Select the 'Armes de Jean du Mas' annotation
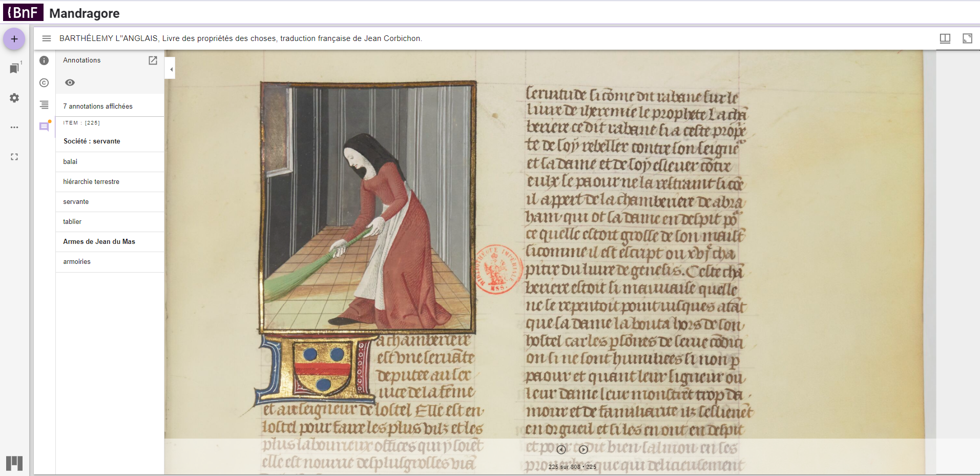This screenshot has width=980, height=476. [99, 241]
